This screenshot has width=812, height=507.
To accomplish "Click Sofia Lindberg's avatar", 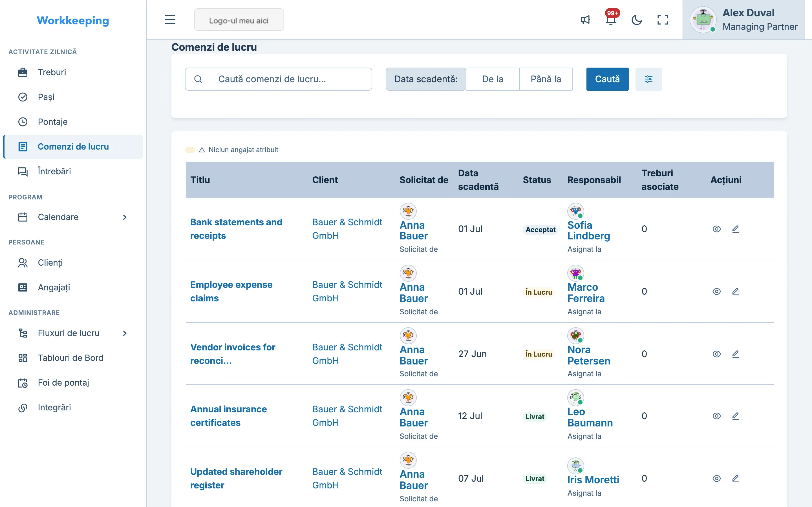I will (575, 211).
